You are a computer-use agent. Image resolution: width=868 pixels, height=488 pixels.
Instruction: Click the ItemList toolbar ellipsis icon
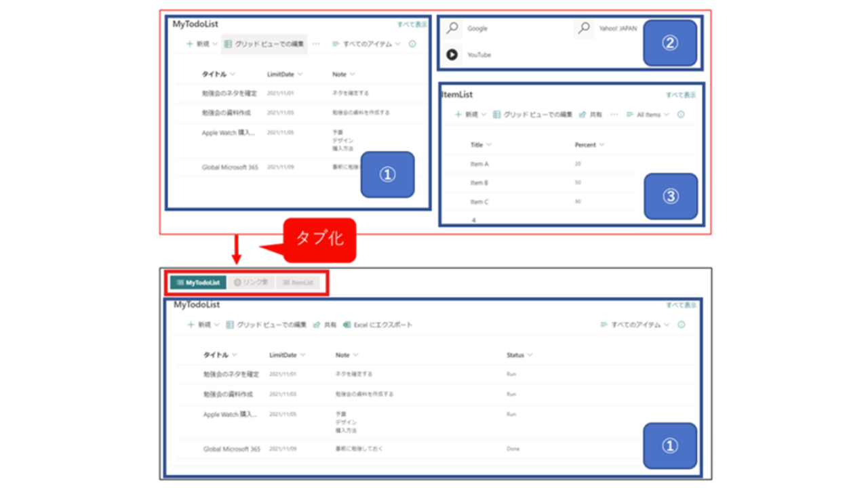(x=614, y=115)
